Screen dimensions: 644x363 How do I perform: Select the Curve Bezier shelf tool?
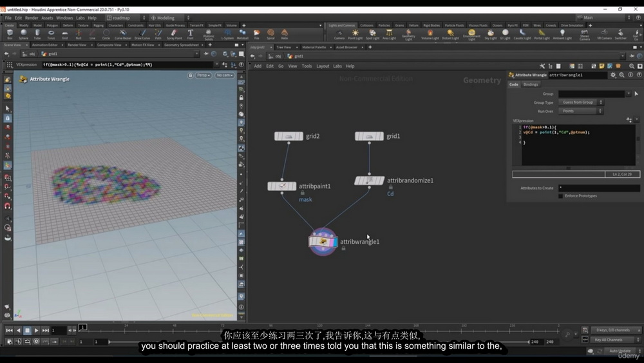123,34
